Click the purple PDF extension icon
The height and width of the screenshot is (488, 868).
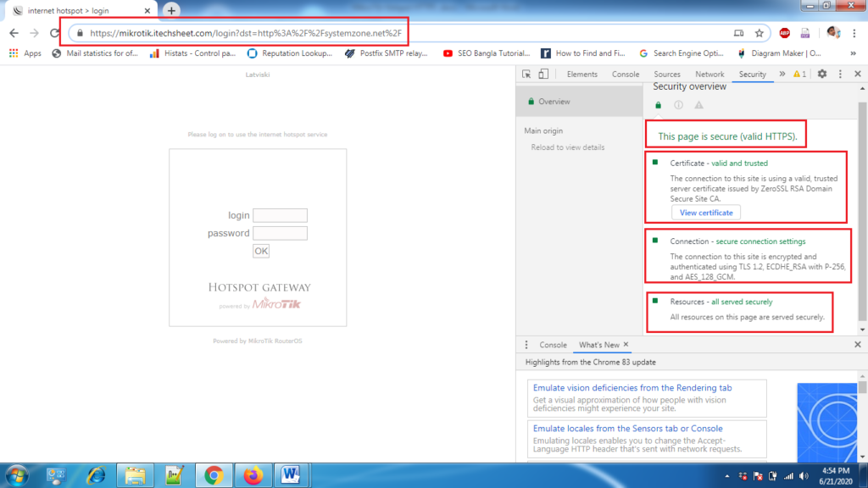[x=804, y=32]
